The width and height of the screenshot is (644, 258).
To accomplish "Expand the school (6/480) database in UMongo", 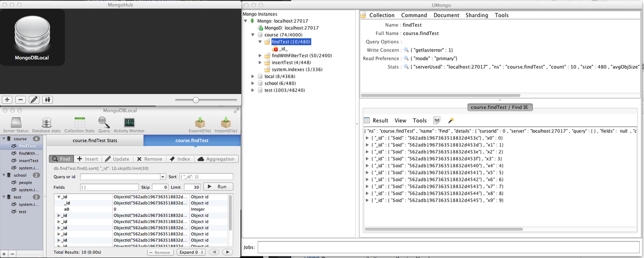I will [253, 83].
